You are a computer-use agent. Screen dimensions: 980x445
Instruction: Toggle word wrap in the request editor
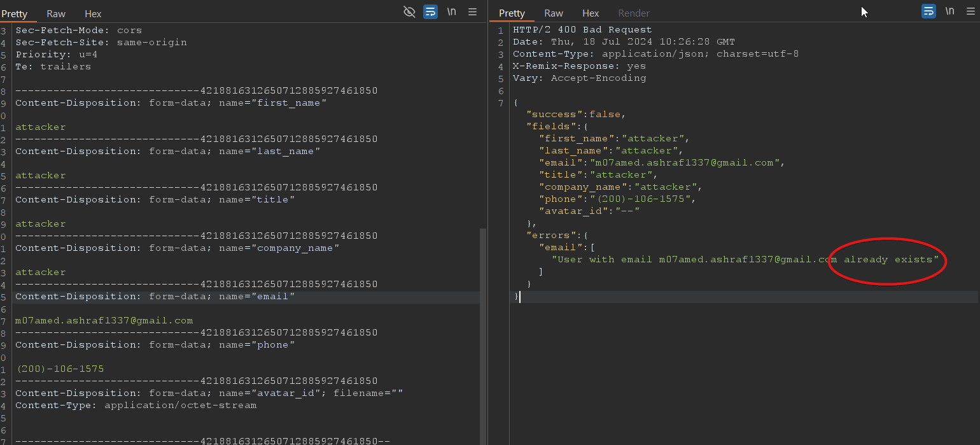click(430, 11)
